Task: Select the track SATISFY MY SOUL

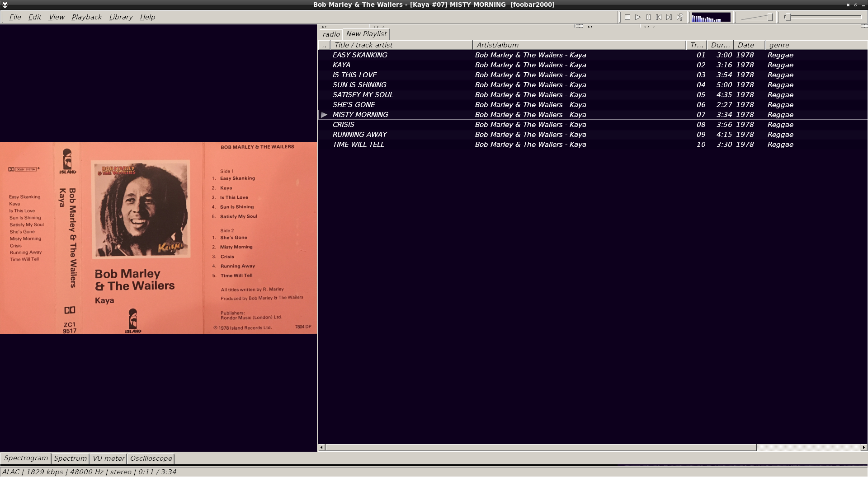Action: pyautogui.click(x=593, y=95)
